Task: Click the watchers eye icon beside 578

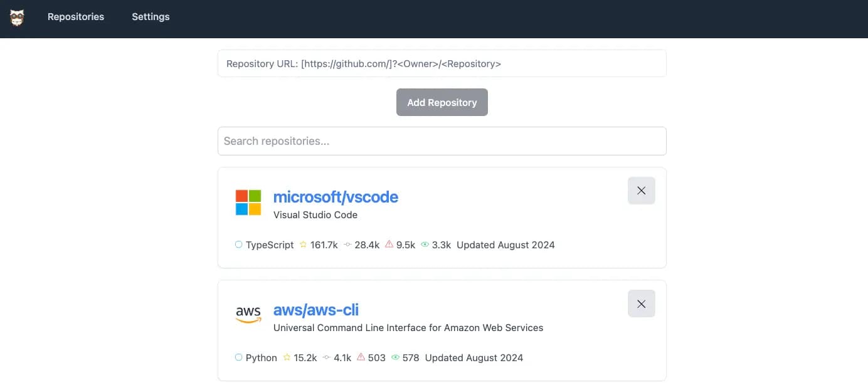Action: tap(396, 357)
